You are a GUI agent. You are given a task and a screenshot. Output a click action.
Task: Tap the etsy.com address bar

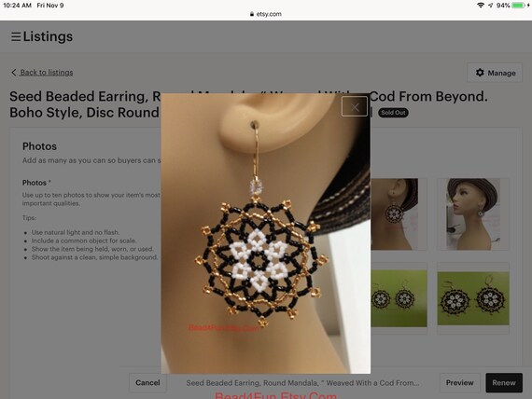tap(266, 14)
